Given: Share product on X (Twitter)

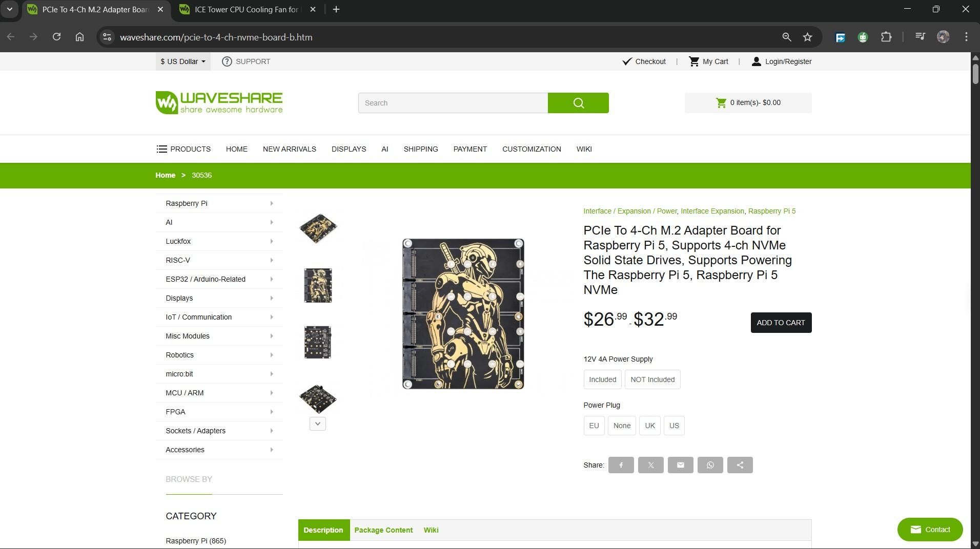Looking at the screenshot, I should pos(650,465).
